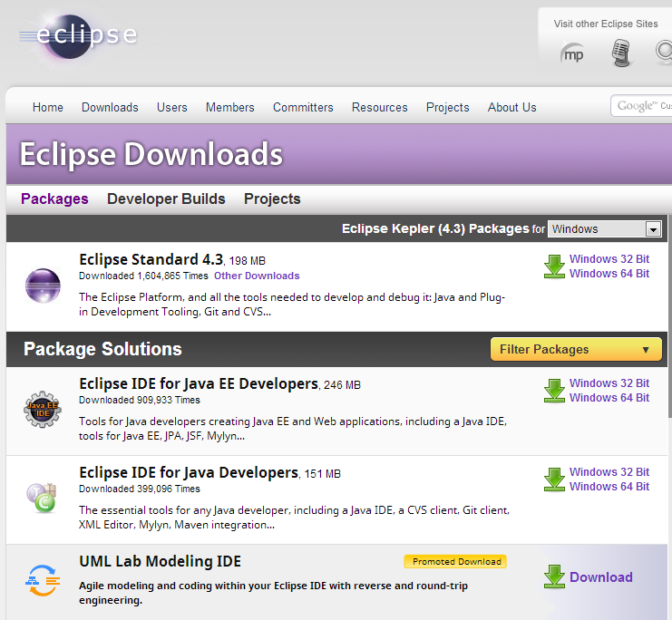Click the Eclipse logo in the header
This screenshot has height=620, width=672.
pos(78,36)
